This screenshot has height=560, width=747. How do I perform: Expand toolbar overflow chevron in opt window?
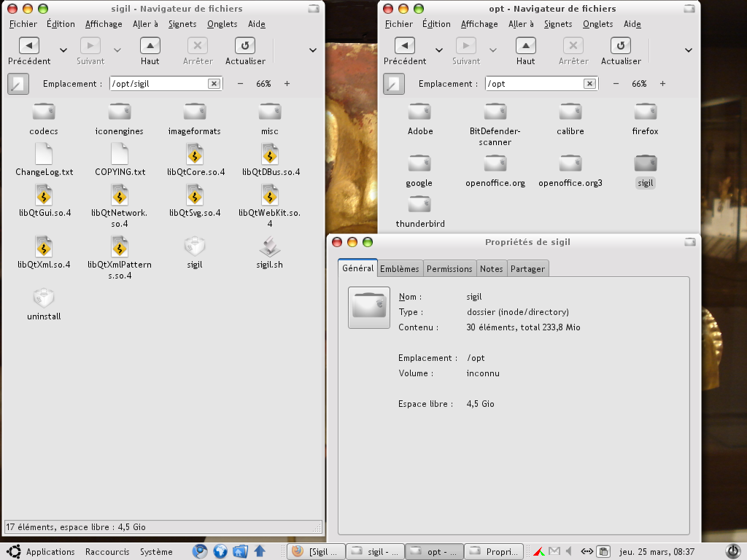click(689, 50)
